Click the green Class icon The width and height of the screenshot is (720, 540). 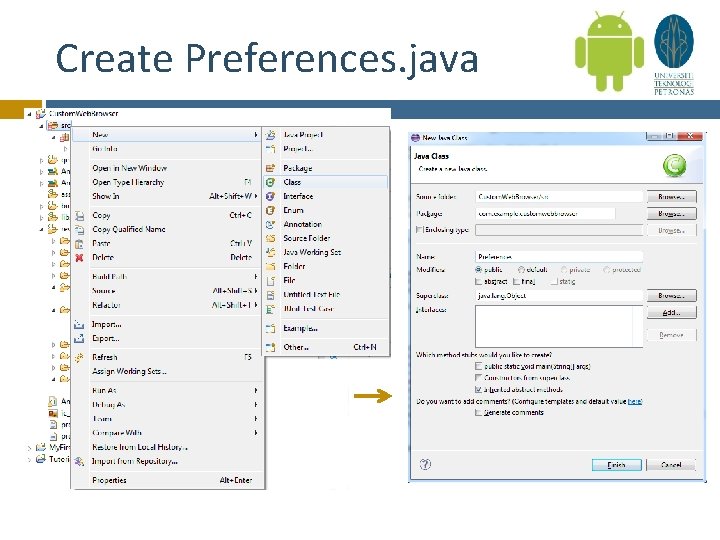coord(270,182)
